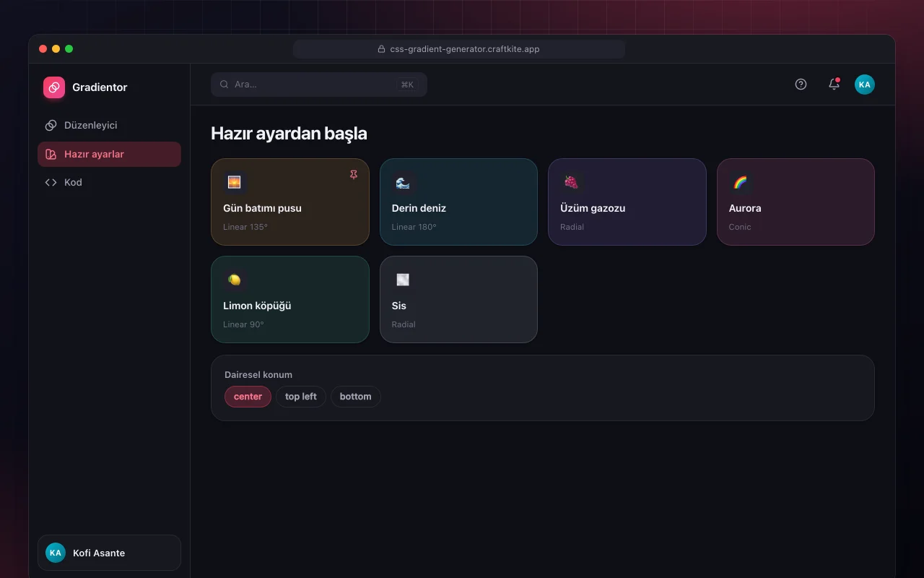The height and width of the screenshot is (578, 924).
Task: Open the KA avatar in top bar
Action: [865, 85]
